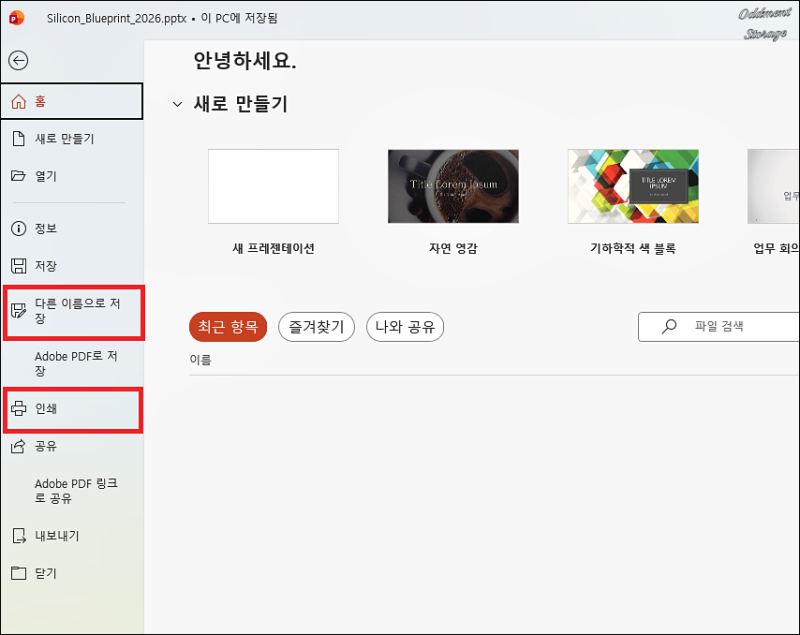Open the 인쇄 page
Viewport: 800px width, 635px height.
point(73,410)
